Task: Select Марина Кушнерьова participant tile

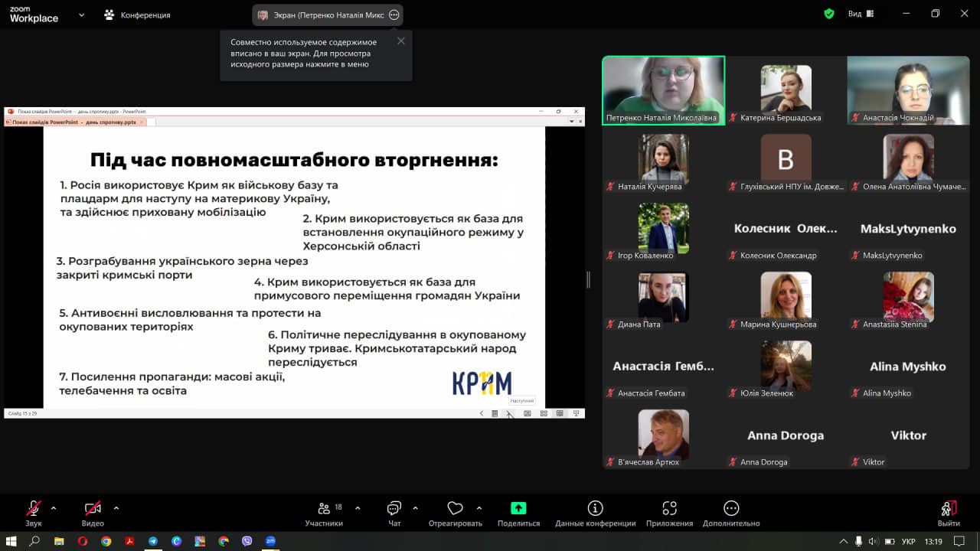Action: [x=786, y=297]
